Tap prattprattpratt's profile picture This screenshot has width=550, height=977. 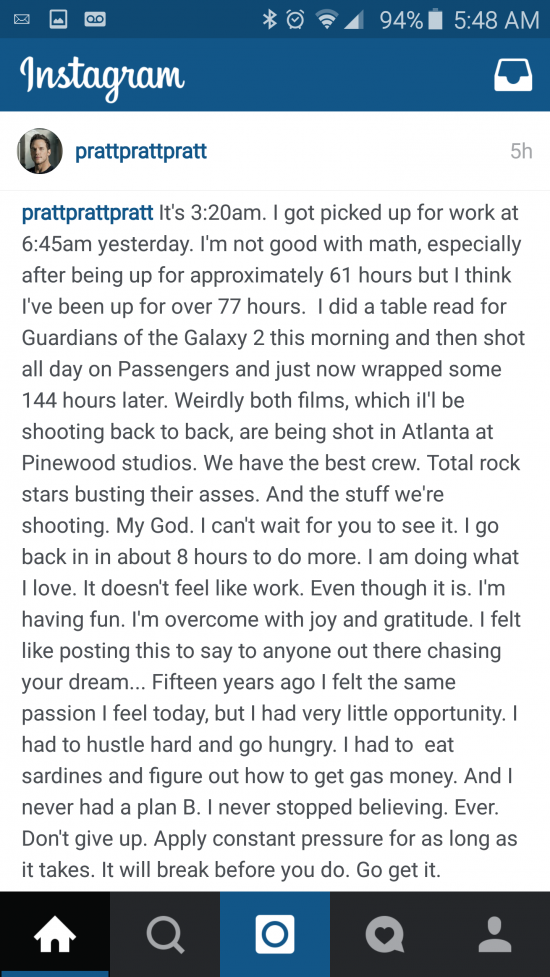[x=40, y=151]
